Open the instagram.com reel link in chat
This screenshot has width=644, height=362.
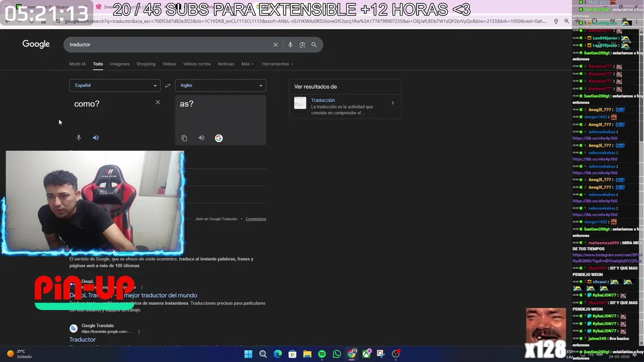tap(607, 258)
